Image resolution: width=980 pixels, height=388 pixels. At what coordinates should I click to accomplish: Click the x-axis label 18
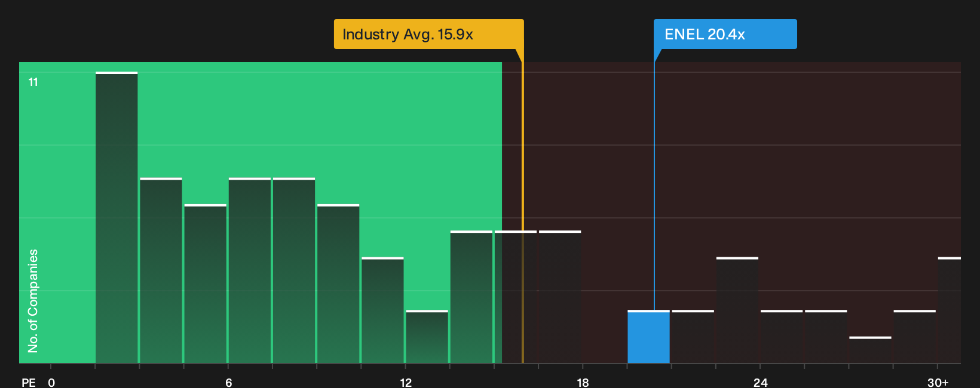583,382
